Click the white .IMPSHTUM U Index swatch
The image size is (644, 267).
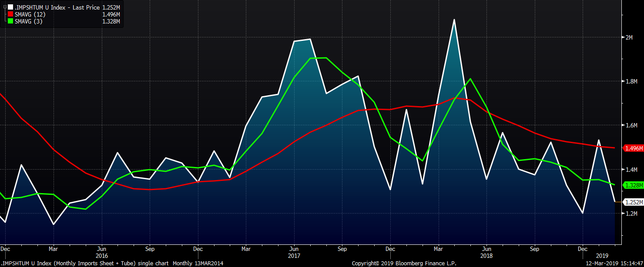(x=10, y=7)
